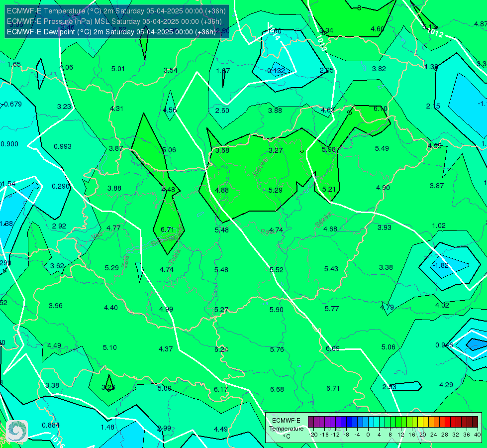Click the 4.48 value on the map
Screen dimensions: 487x448
168,190
